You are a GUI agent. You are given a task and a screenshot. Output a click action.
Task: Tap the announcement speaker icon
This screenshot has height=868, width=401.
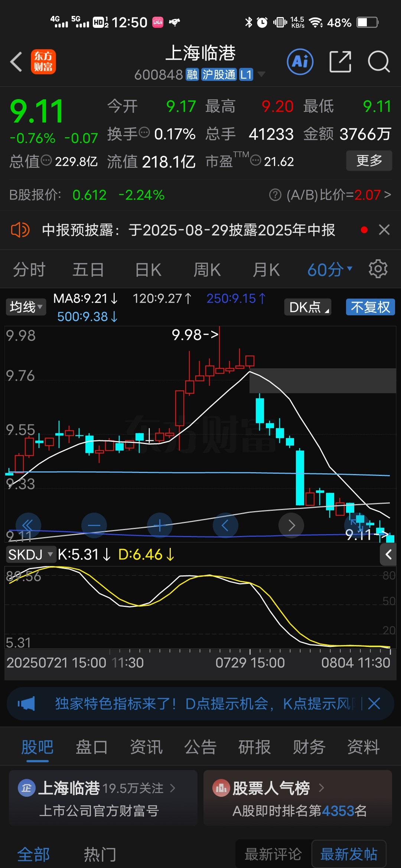coord(20,230)
